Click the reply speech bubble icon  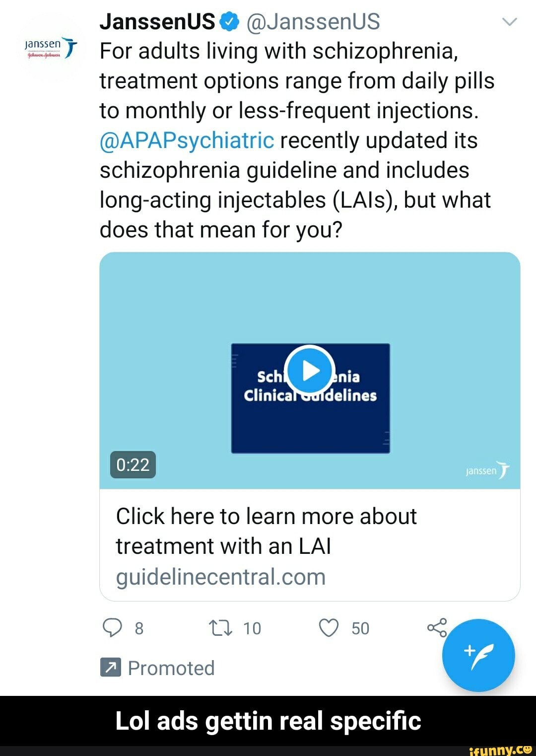pyautogui.click(x=112, y=628)
